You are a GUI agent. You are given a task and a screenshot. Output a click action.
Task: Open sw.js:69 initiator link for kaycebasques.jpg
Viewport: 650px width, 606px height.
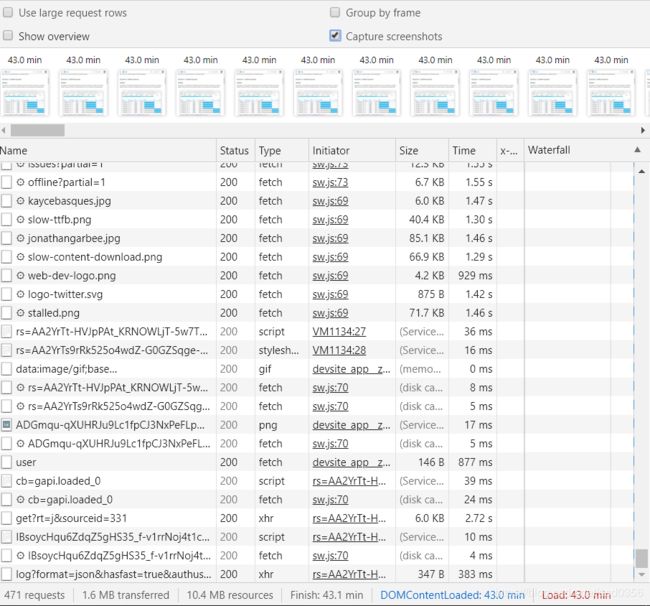(330, 201)
